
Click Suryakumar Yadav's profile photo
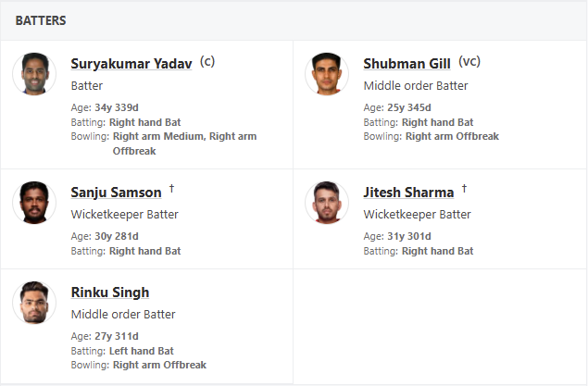click(34, 74)
